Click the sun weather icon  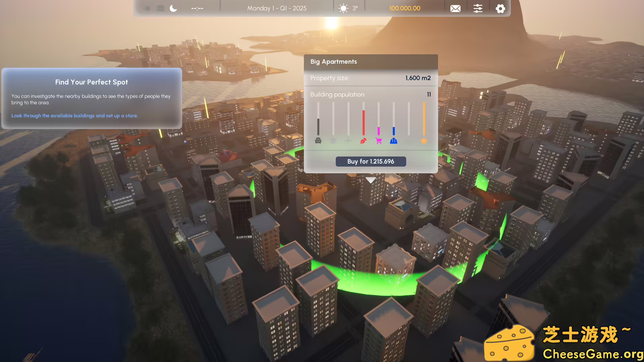343,8
